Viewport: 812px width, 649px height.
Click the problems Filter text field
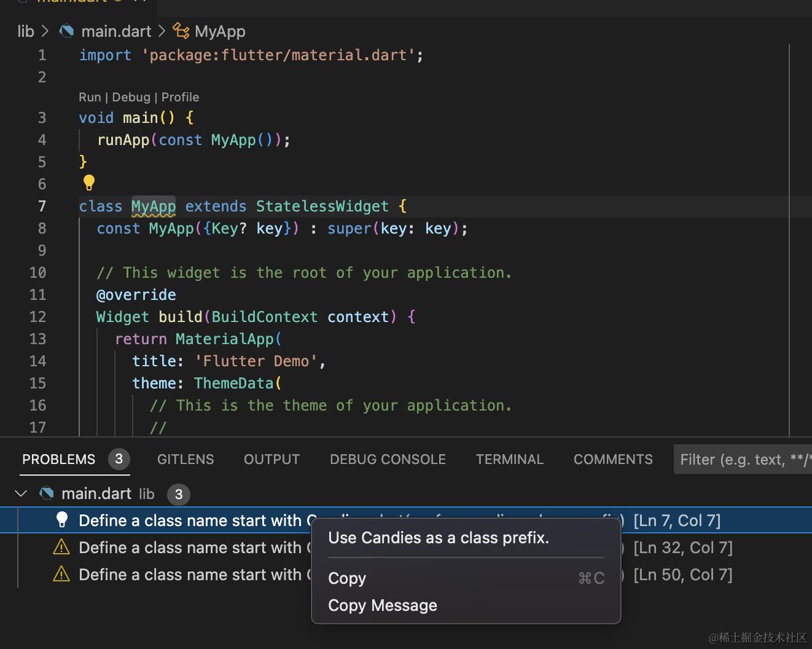click(x=743, y=460)
